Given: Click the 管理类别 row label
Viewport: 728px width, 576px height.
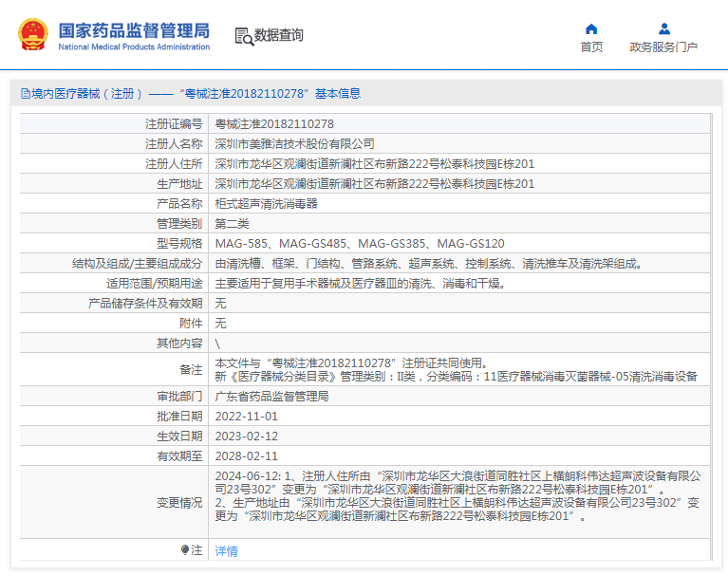Looking at the screenshot, I should coord(179,224).
